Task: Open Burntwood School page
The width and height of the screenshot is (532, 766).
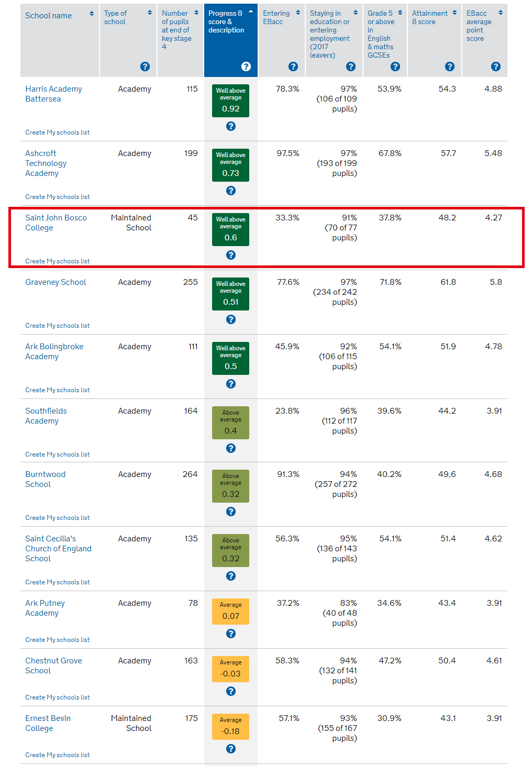Action: [x=46, y=479]
